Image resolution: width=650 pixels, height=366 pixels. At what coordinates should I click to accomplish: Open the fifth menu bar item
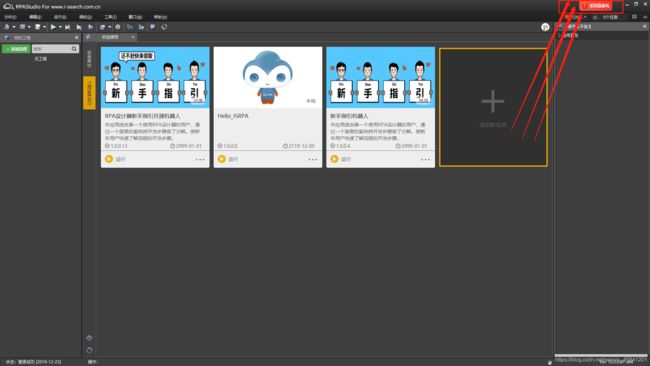[110, 17]
